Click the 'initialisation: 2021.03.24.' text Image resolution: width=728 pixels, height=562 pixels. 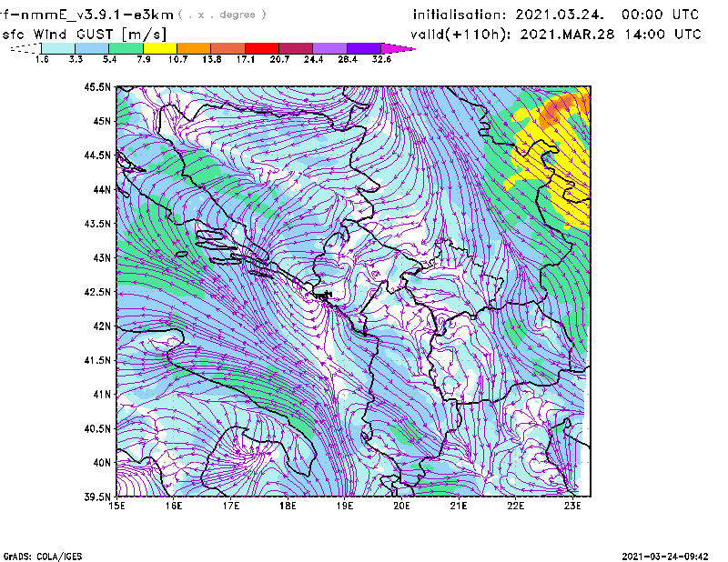pyautogui.click(x=509, y=15)
